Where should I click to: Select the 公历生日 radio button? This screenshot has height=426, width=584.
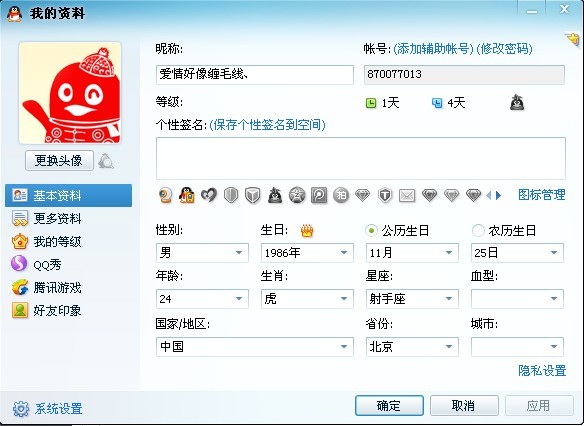[x=371, y=231]
